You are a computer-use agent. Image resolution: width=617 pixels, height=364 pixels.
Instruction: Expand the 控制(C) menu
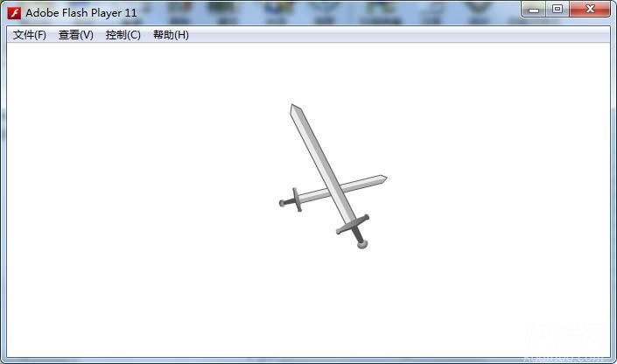pos(123,35)
